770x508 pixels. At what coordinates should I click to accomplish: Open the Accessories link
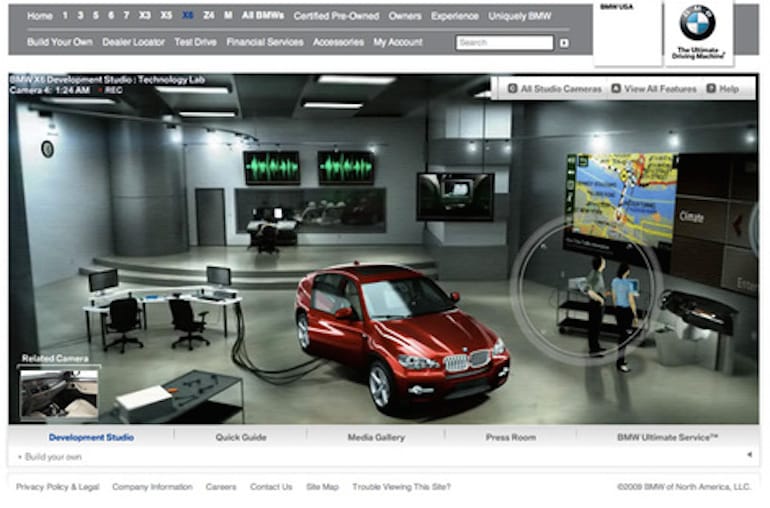click(338, 42)
